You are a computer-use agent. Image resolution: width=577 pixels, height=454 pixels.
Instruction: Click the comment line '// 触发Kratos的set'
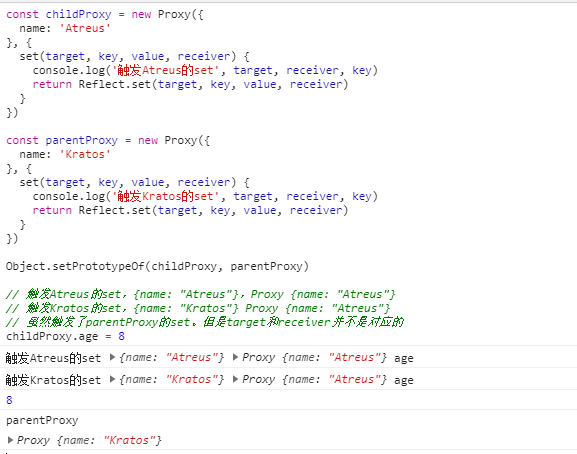pyautogui.click(x=198, y=308)
